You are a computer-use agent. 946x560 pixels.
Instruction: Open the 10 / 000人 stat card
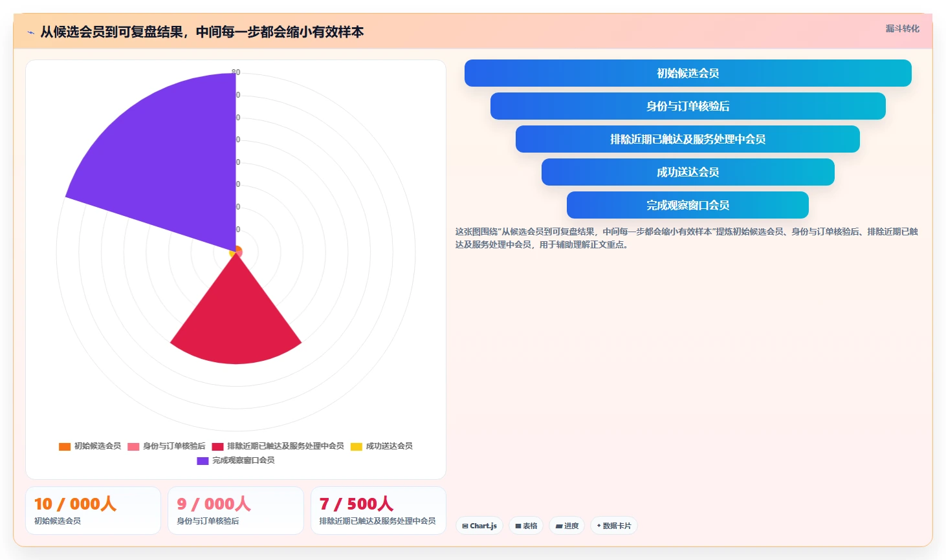(93, 511)
